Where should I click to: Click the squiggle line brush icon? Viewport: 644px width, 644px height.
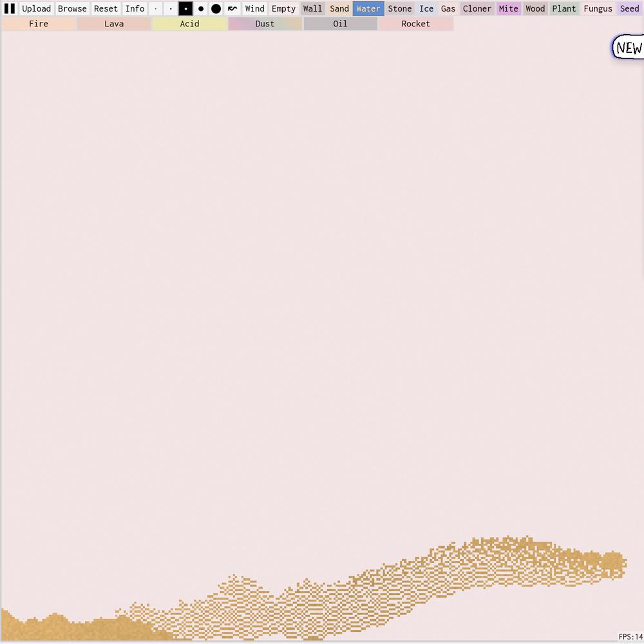[232, 9]
